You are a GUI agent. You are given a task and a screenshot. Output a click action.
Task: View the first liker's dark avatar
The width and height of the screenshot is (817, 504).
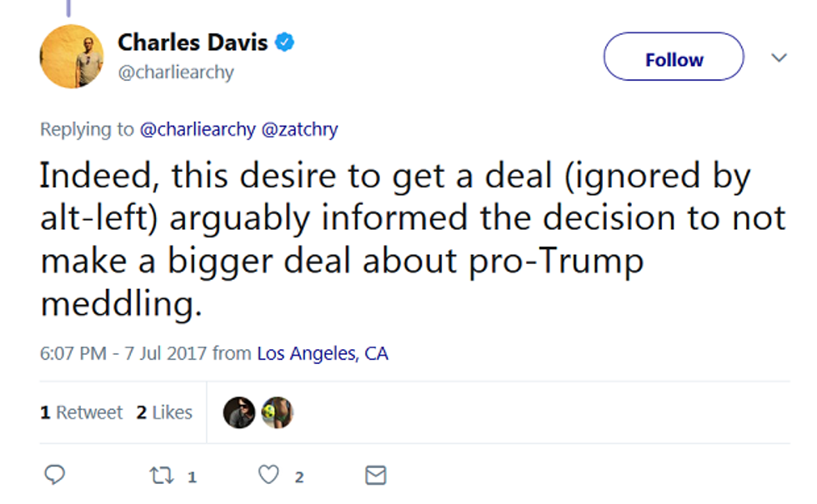238,412
